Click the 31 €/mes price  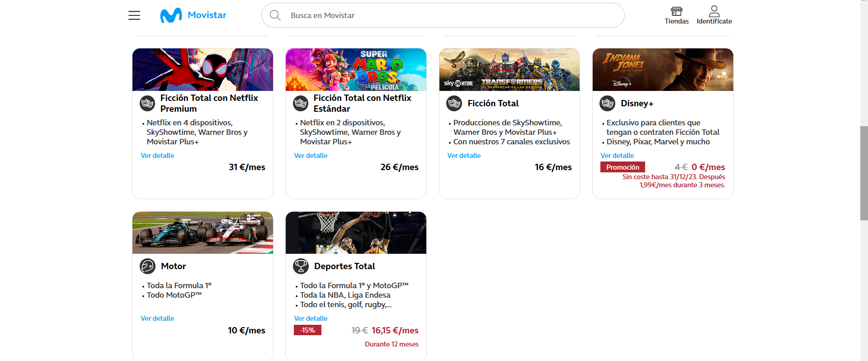[x=247, y=167]
